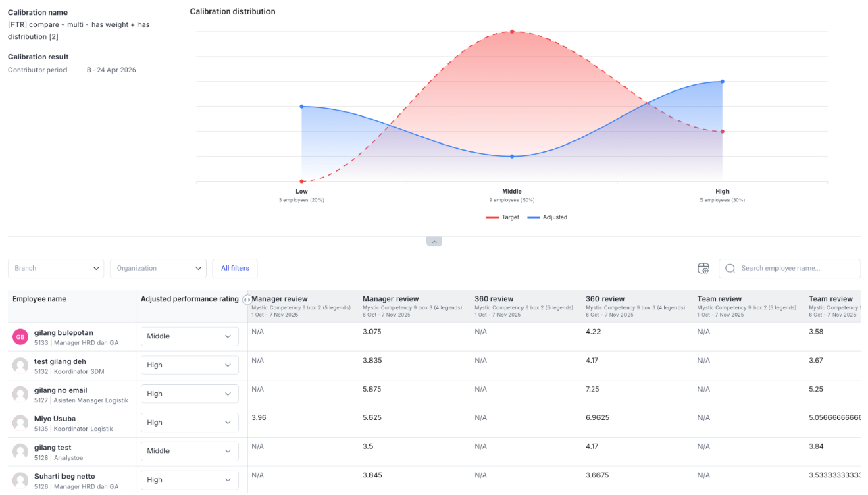Click Suharti beg netto's avatar icon
Viewport: 868px width, 495px height.
tap(20, 481)
